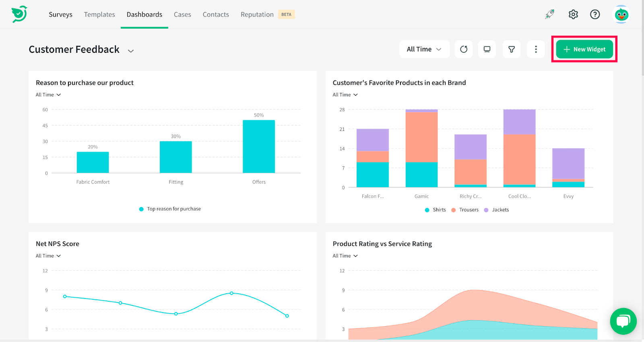The width and height of the screenshot is (644, 342).
Task: Expand All Time dropdown in Net NPS Score
Action: pyautogui.click(x=48, y=256)
